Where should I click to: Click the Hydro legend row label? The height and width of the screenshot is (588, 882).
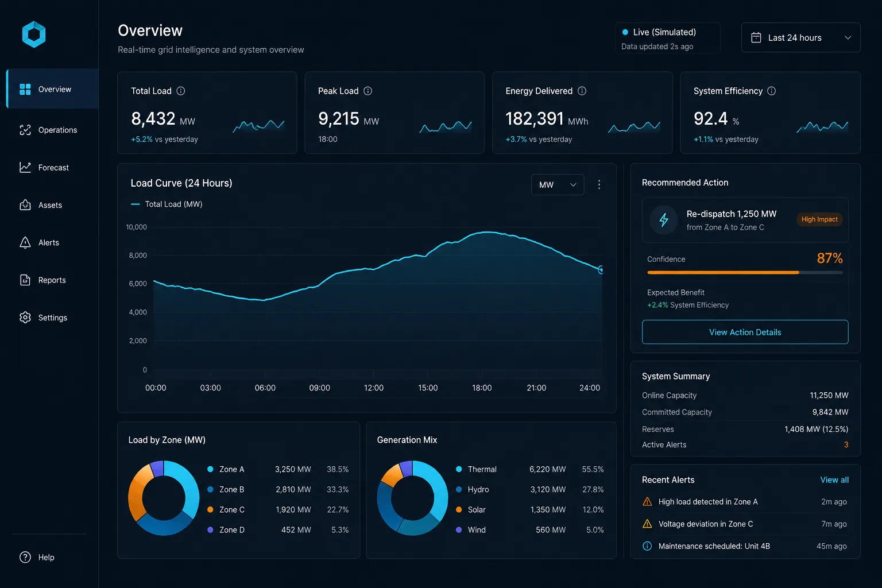coord(478,489)
